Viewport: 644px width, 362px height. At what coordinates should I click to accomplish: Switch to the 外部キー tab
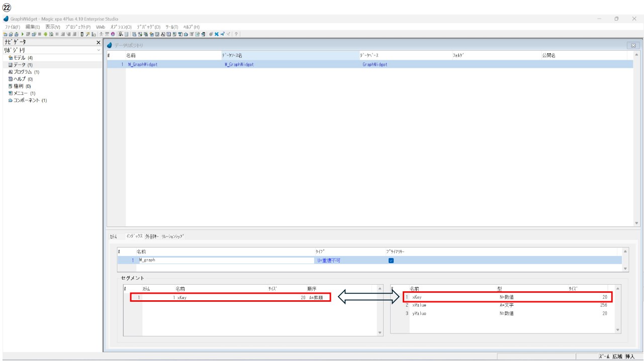point(152,236)
